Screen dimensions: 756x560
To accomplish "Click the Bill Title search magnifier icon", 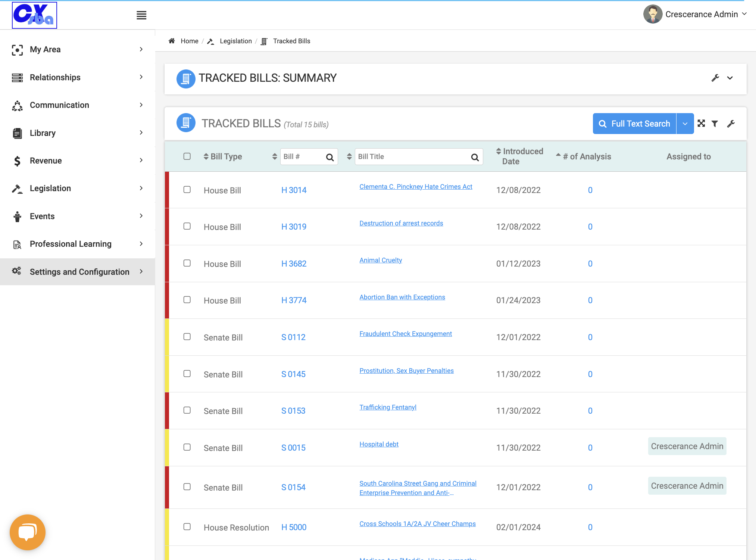I will click(x=475, y=157).
